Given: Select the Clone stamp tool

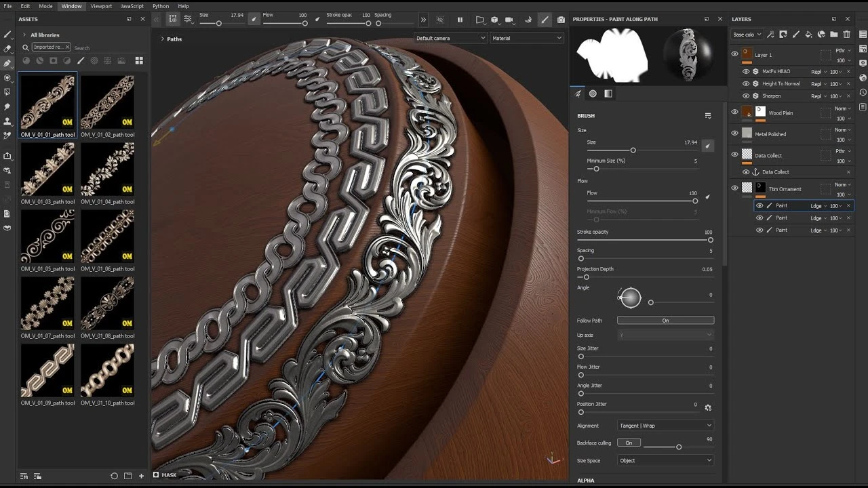Looking at the screenshot, I should point(7,121).
